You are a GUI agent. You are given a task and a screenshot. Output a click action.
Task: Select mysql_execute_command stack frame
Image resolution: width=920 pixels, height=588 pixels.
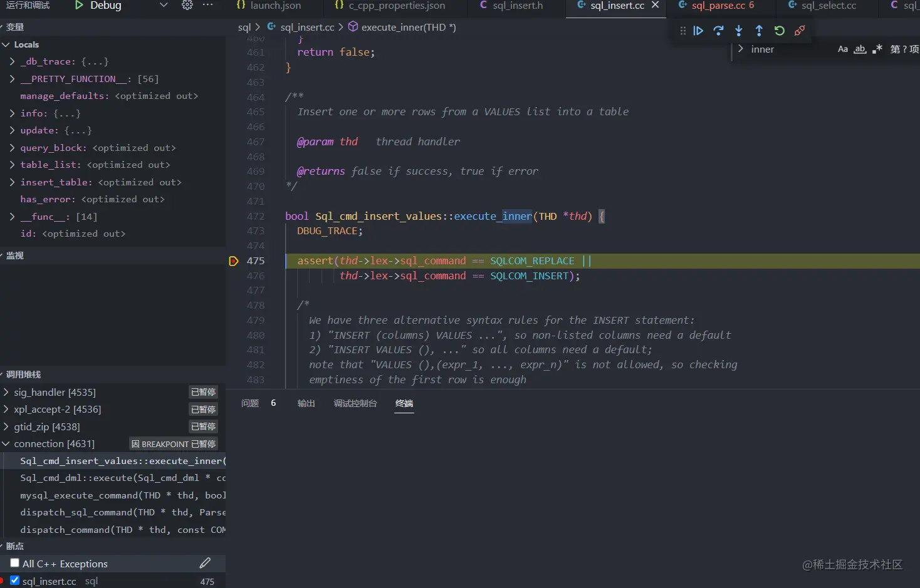[114, 496]
